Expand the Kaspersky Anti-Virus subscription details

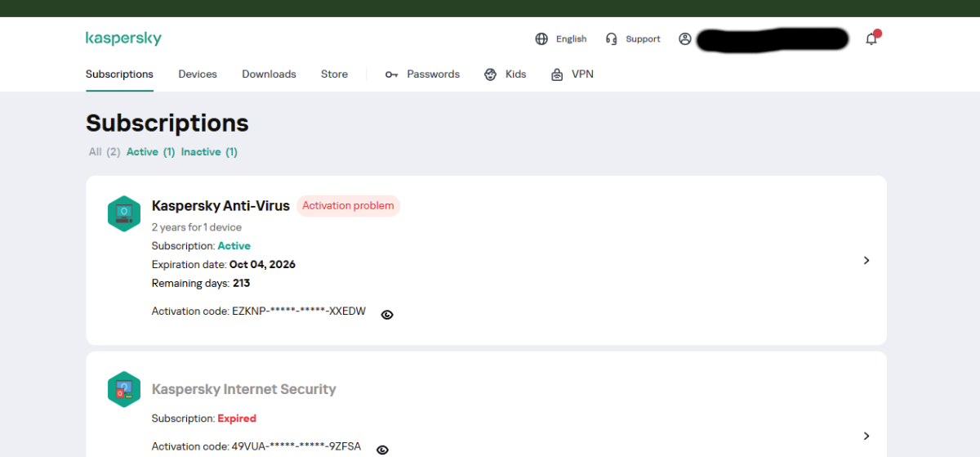[x=866, y=261]
